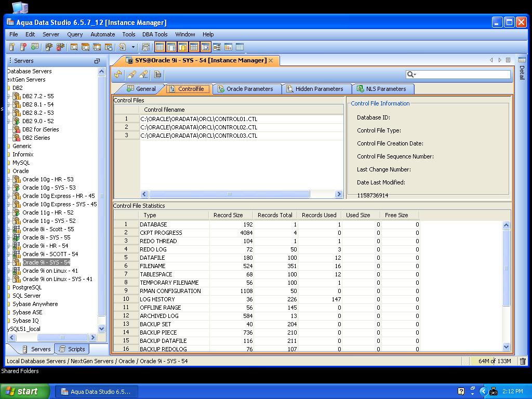Image resolution: width=532 pixels, height=399 pixels.
Task: Open the Automate menu
Action: [x=102, y=34]
